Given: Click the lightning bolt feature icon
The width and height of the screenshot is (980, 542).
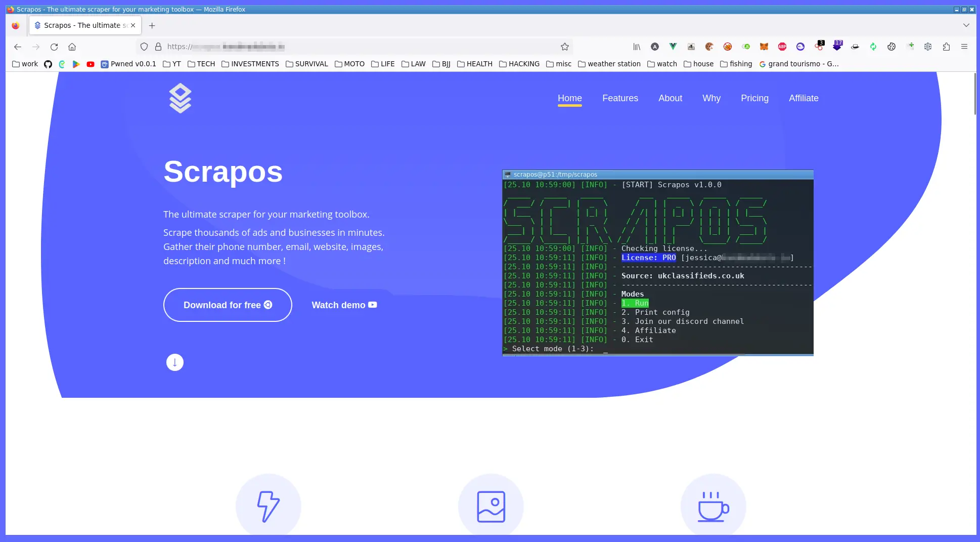Looking at the screenshot, I should 268,506.
